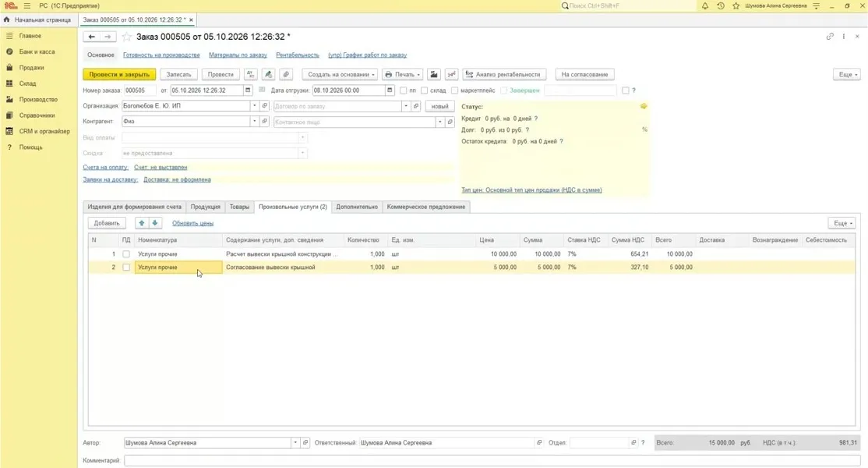Go forward with the right arrow button

[x=108, y=37]
